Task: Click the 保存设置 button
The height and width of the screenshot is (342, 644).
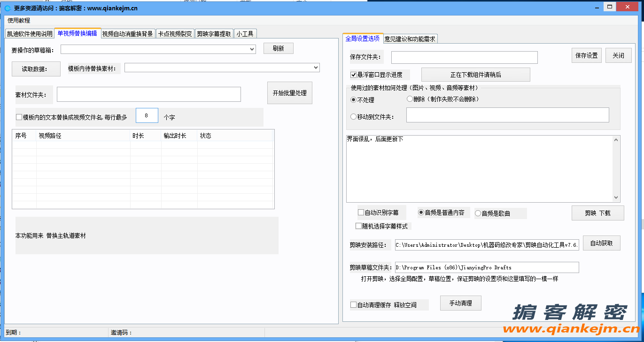Action: [587, 55]
